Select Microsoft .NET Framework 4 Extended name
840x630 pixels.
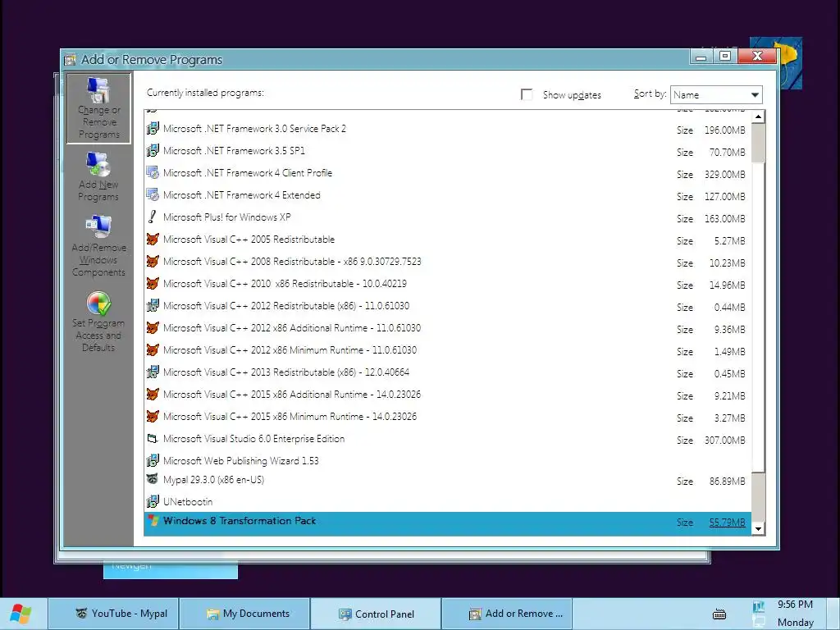[x=242, y=195]
